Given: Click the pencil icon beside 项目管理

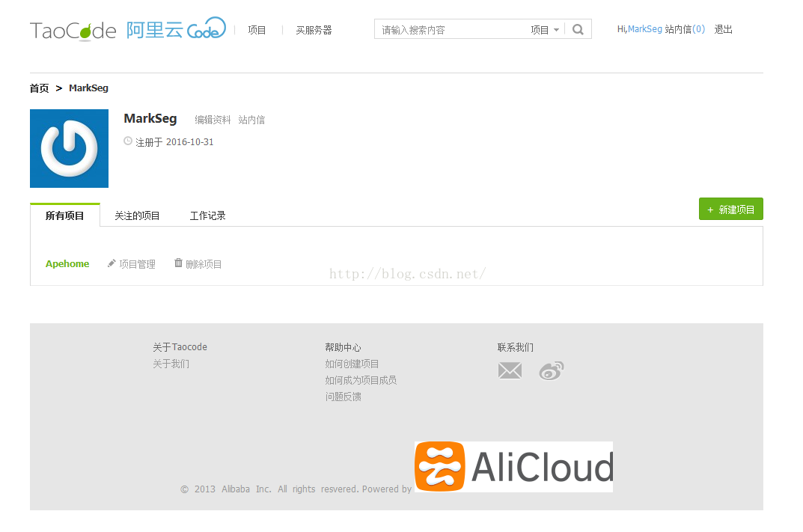Looking at the screenshot, I should pyautogui.click(x=111, y=263).
